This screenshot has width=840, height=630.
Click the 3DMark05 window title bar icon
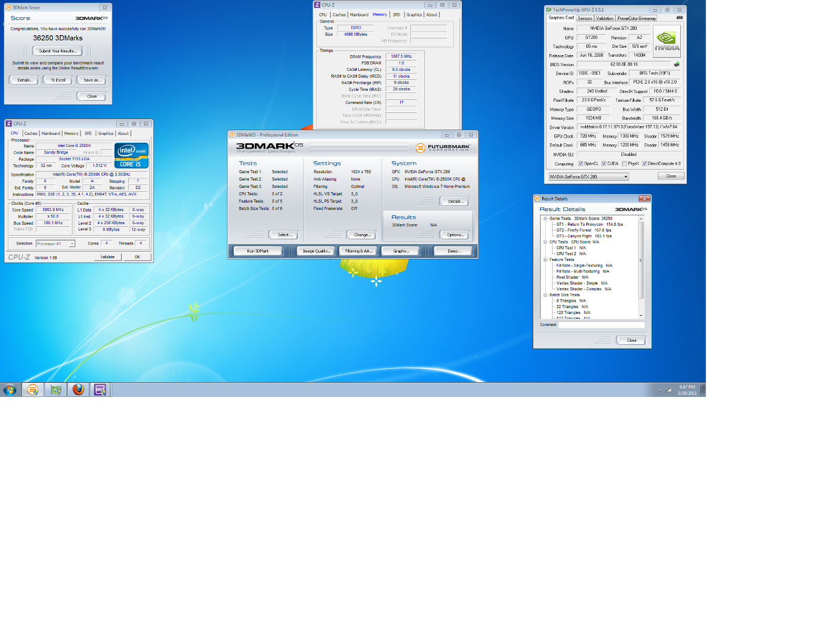[232, 134]
